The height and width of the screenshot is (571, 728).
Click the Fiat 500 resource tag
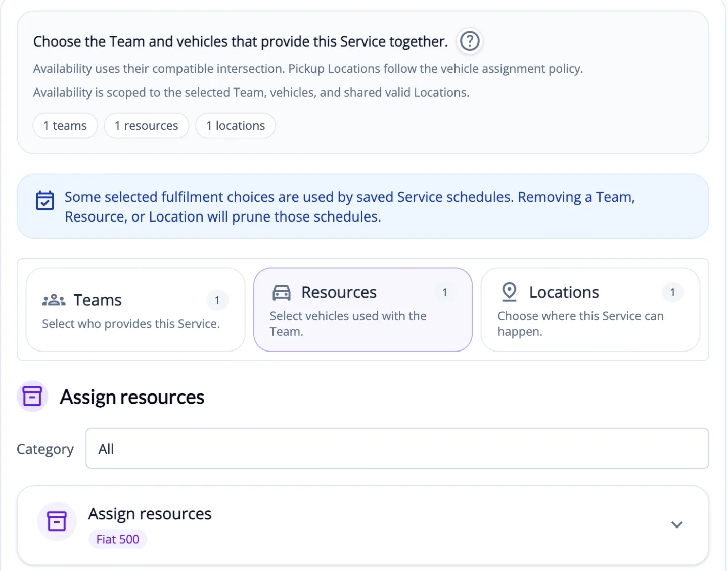[118, 539]
